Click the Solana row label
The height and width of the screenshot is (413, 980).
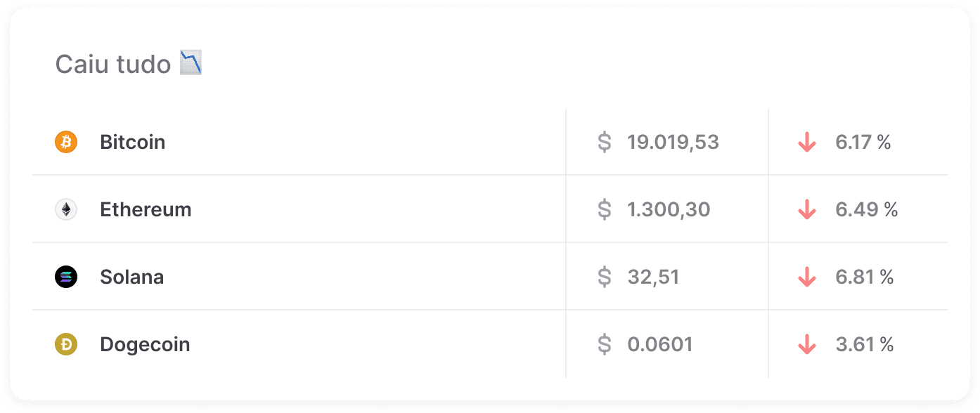click(132, 276)
